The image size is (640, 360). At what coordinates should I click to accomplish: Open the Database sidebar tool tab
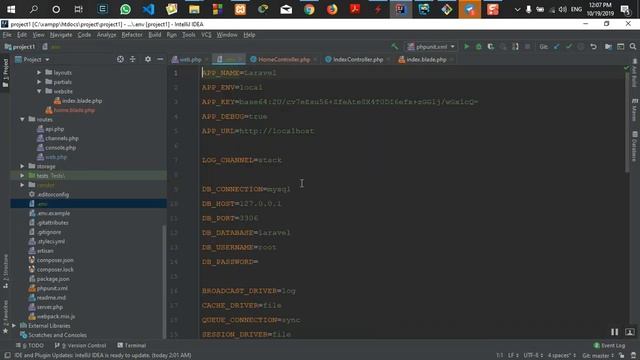click(634, 146)
